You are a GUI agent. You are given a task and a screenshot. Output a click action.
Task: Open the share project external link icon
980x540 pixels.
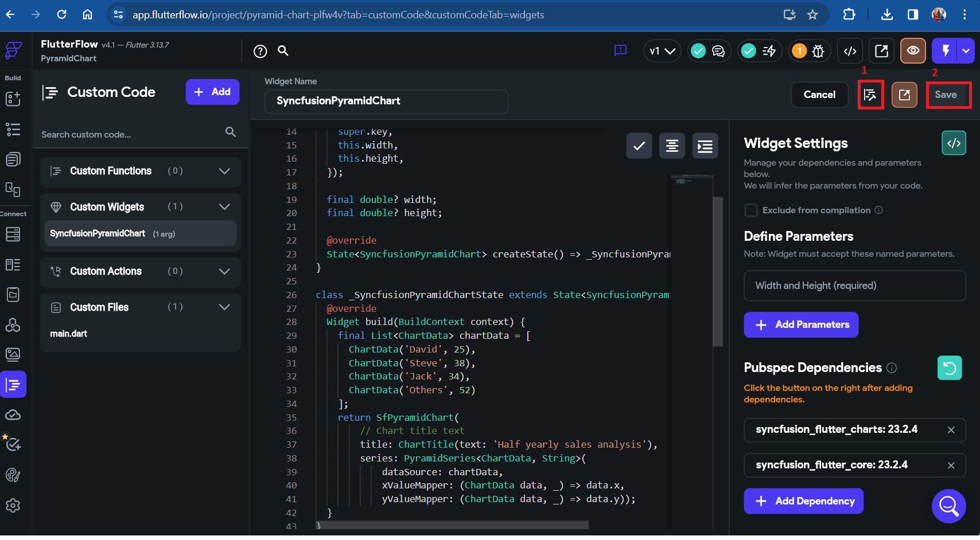(x=881, y=51)
